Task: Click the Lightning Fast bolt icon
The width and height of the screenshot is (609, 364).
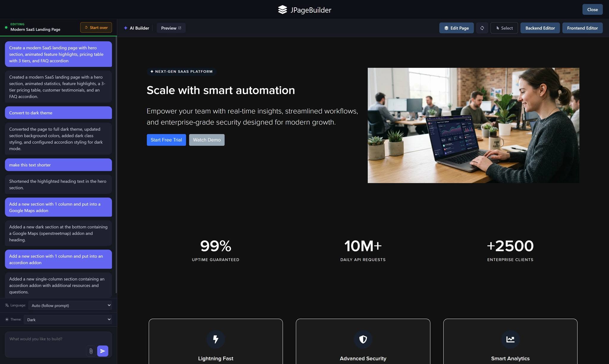Action: coord(216,339)
